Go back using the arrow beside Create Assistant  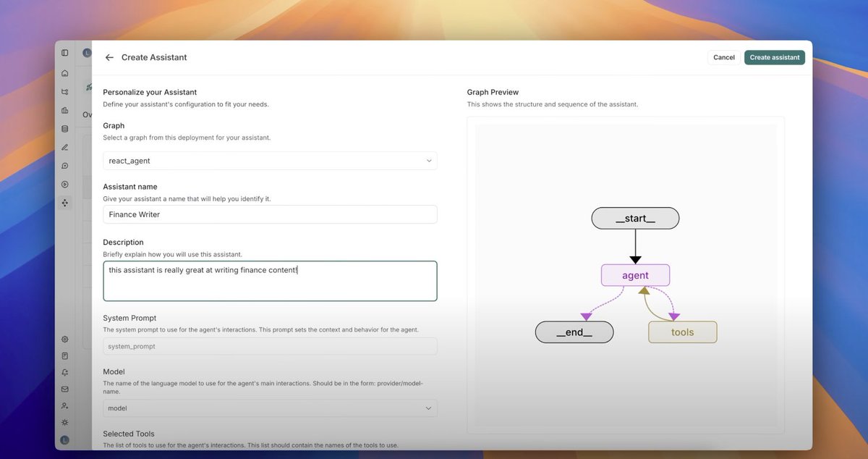click(x=109, y=57)
